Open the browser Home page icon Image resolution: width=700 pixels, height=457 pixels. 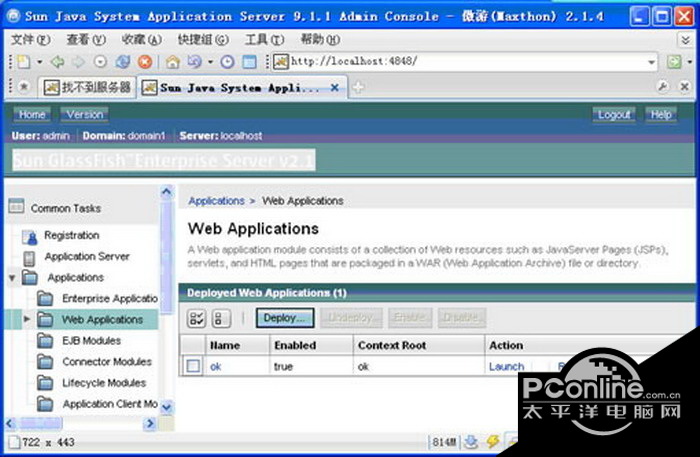click(172, 62)
